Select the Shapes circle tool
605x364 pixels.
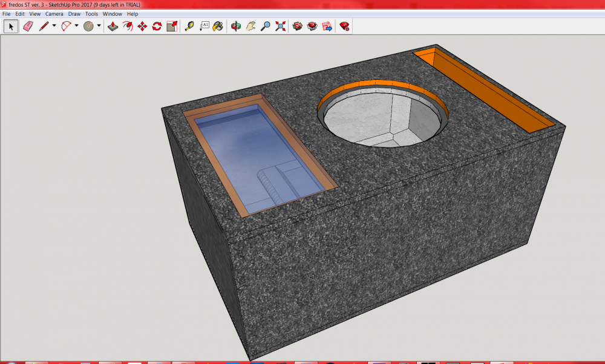[89, 26]
